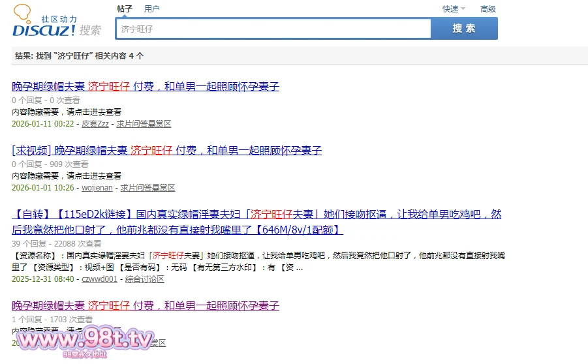Switch to the 帖子 tab
This screenshot has height=364, width=588.
125,9
